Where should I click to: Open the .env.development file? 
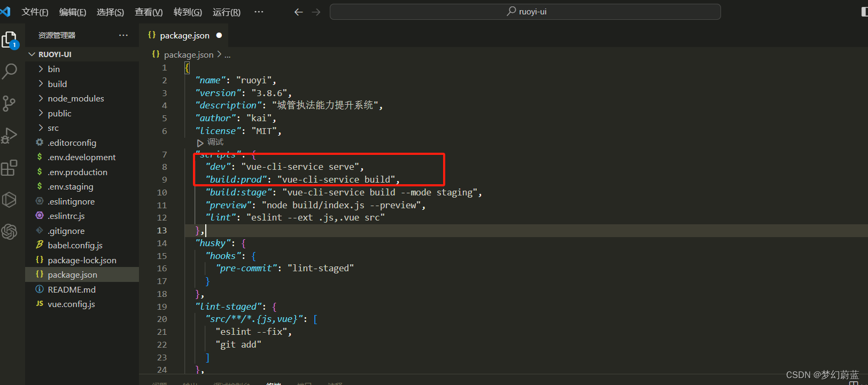[x=82, y=157]
